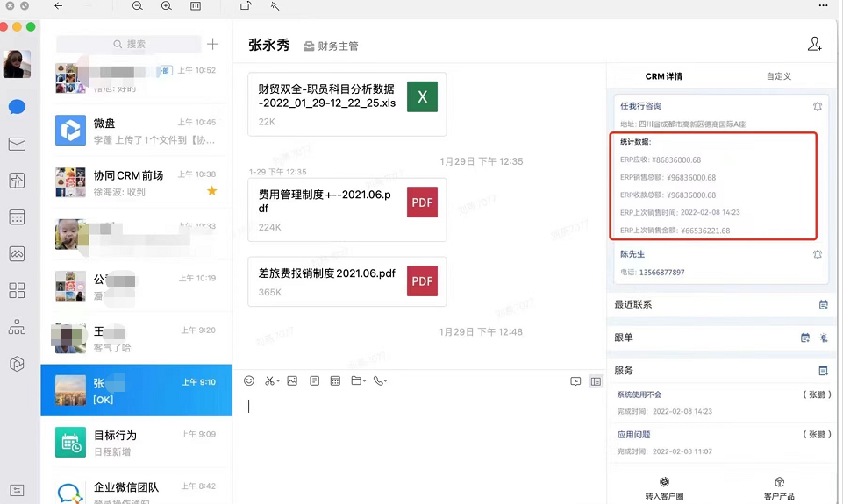Switch to the CRM 详情 tab

point(663,76)
